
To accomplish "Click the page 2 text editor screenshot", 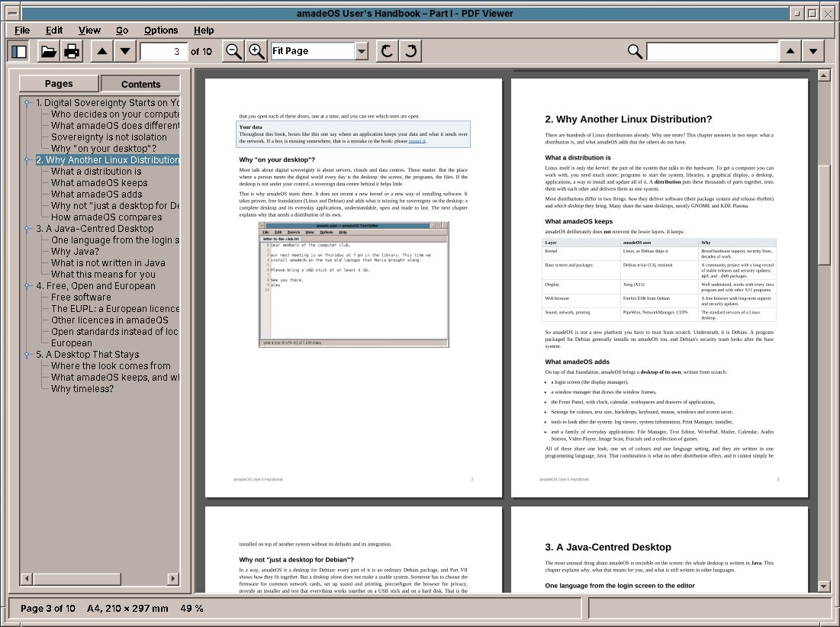I will [x=353, y=285].
